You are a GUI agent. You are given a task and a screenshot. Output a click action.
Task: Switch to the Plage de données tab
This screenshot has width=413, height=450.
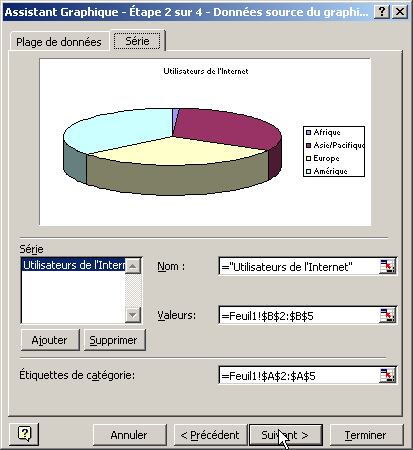click(x=59, y=42)
